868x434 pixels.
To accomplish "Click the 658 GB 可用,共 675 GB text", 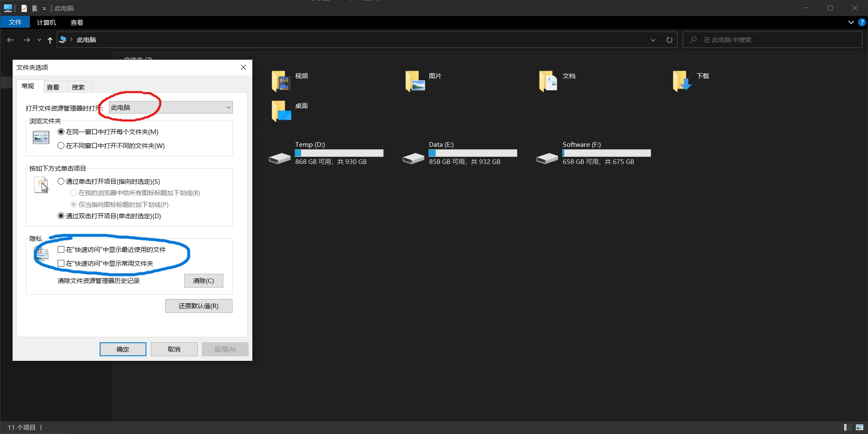I will 598,161.
